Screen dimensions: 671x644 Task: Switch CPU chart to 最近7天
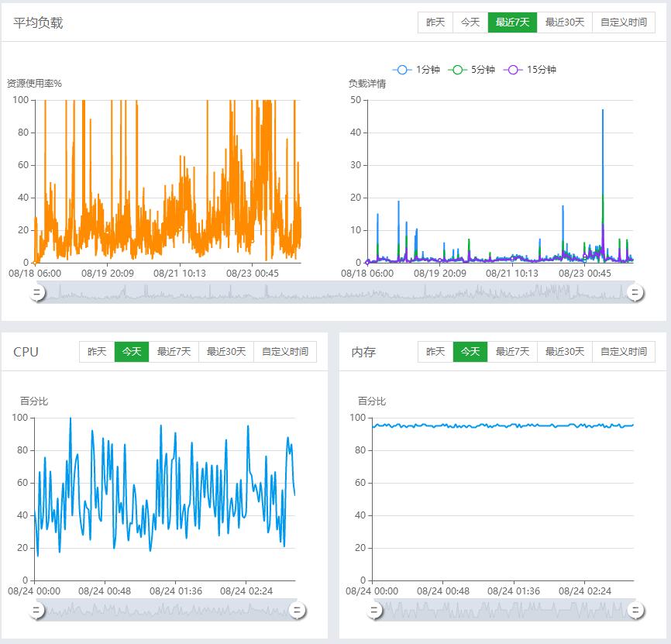click(x=174, y=352)
